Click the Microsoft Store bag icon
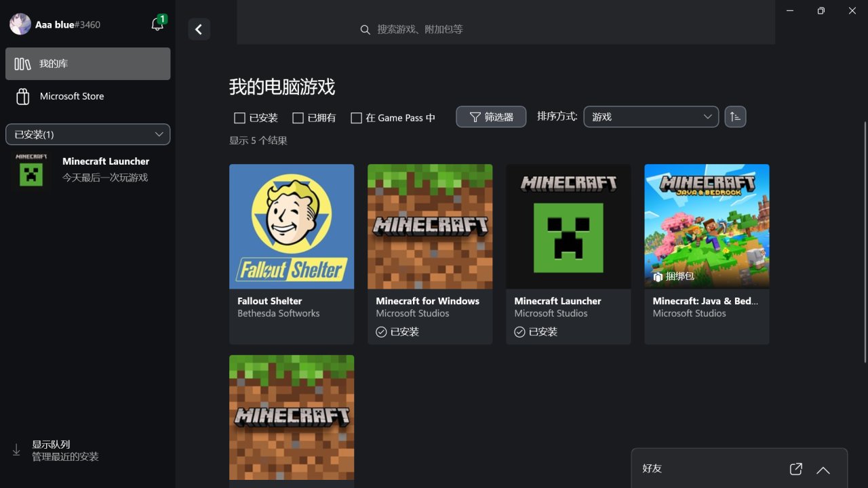This screenshot has height=488, width=868. [x=23, y=96]
